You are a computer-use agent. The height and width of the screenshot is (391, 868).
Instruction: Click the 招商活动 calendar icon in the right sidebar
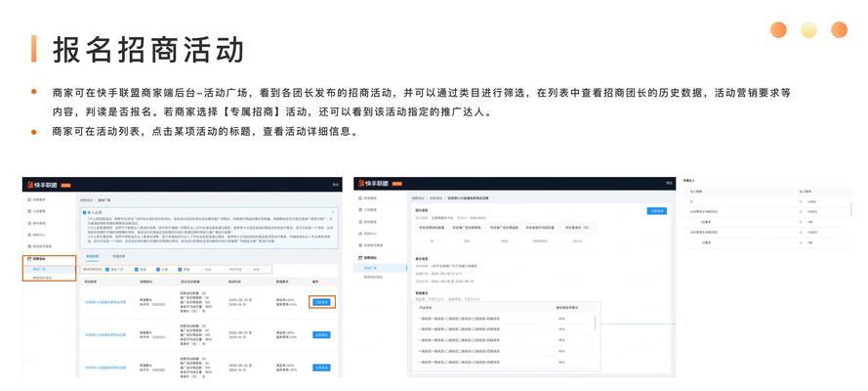360,257
